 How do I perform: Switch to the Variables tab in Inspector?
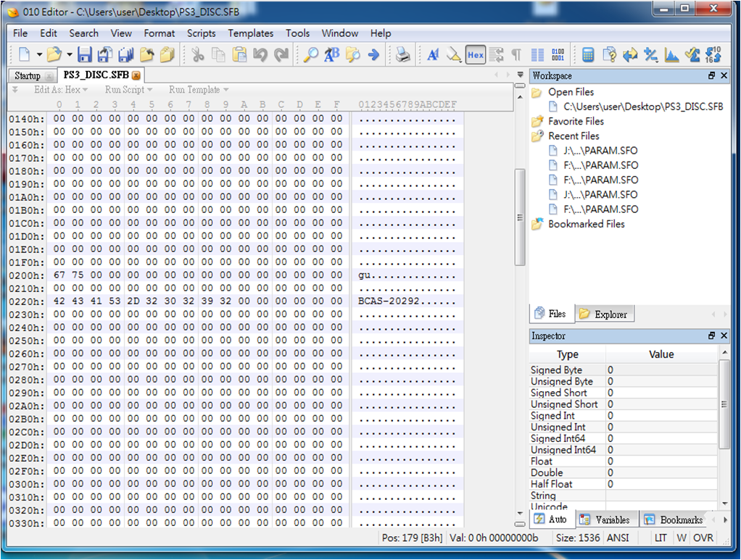608,519
